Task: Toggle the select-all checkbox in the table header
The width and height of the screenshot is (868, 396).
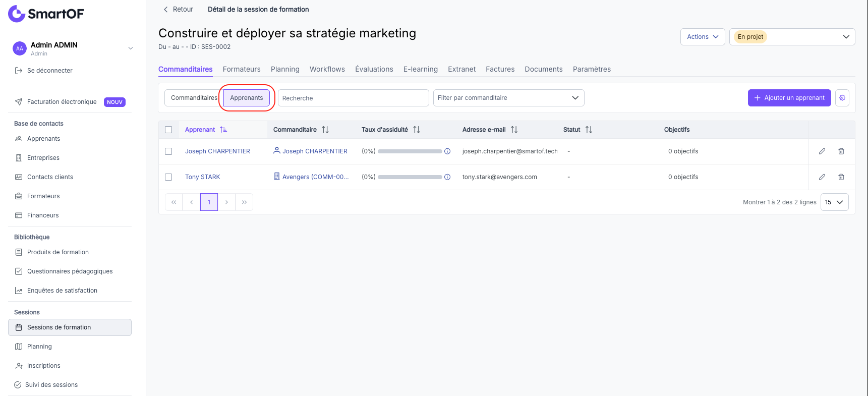Action: 168,130
